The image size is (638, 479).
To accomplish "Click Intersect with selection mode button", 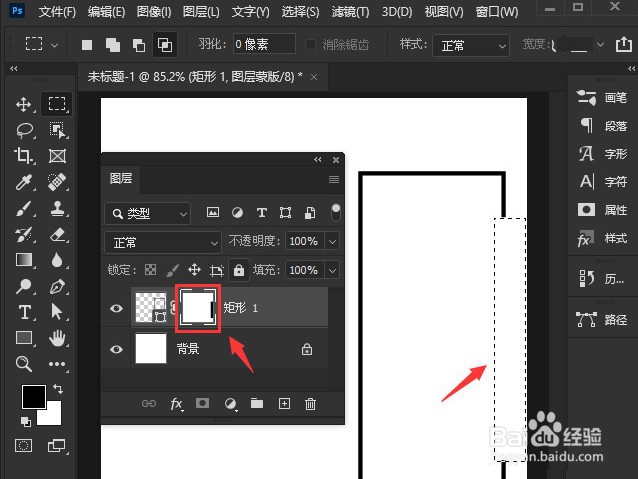I will click(x=165, y=44).
